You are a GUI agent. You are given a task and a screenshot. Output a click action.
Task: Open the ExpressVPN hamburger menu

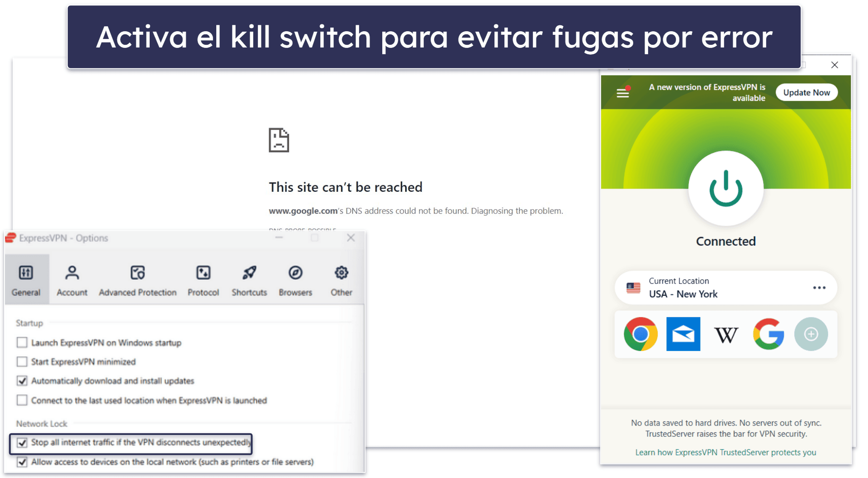click(x=623, y=93)
